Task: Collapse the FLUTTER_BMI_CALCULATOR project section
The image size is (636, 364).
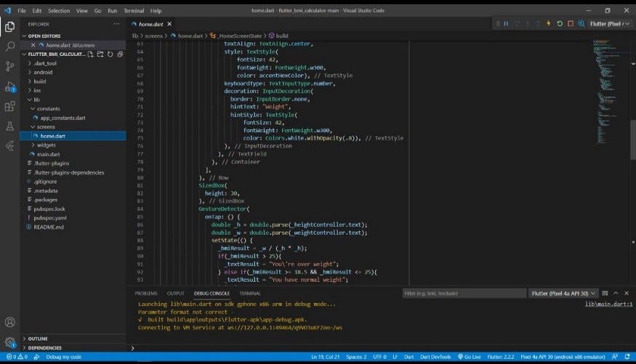Action: tap(54, 54)
